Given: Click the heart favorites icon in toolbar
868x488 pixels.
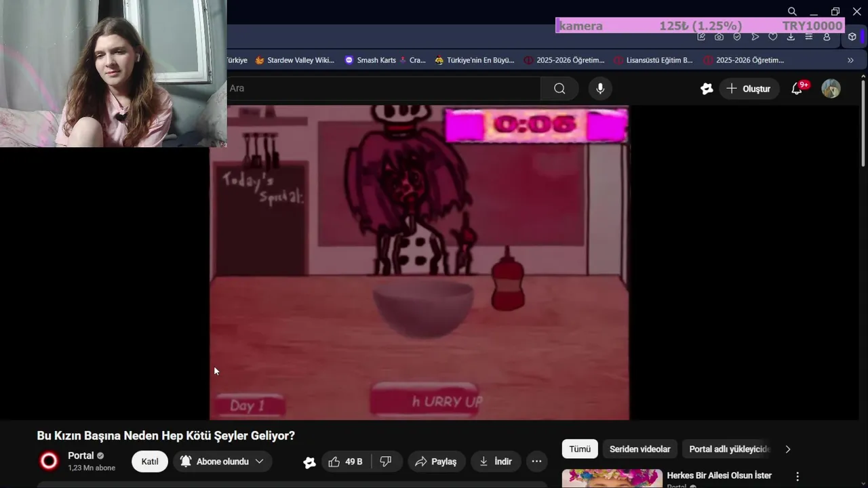Looking at the screenshot, I should (x=773, y=37).
